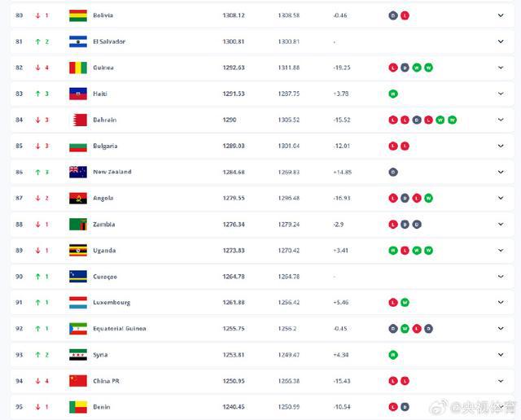Click Syria's green win result badge
The width and height of the screenshot is (521, 420).
point(393,355)
